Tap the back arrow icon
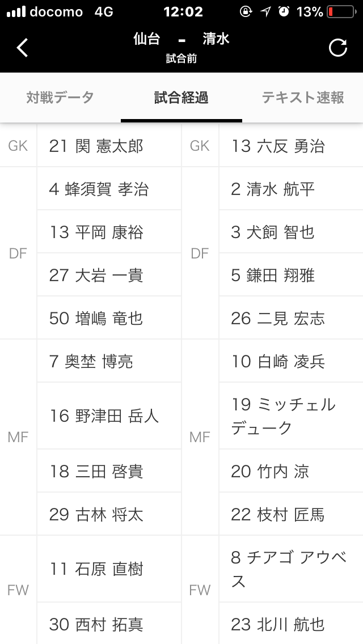The image size is (363, 644). (x=22, y=48)
